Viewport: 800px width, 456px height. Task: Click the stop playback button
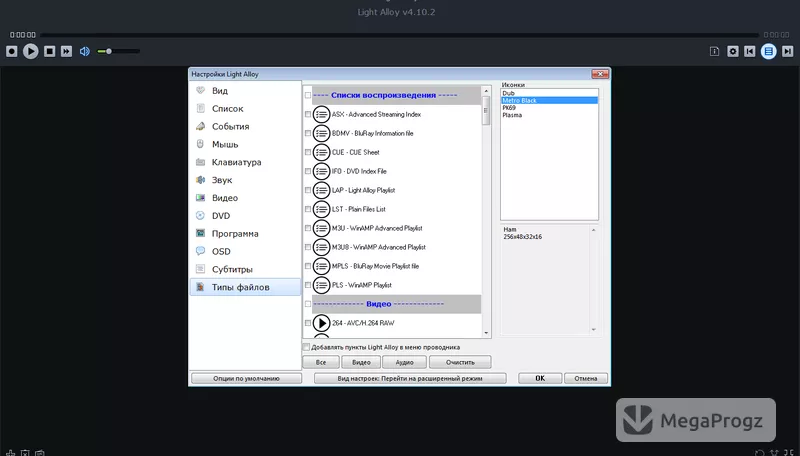[49, 51]
